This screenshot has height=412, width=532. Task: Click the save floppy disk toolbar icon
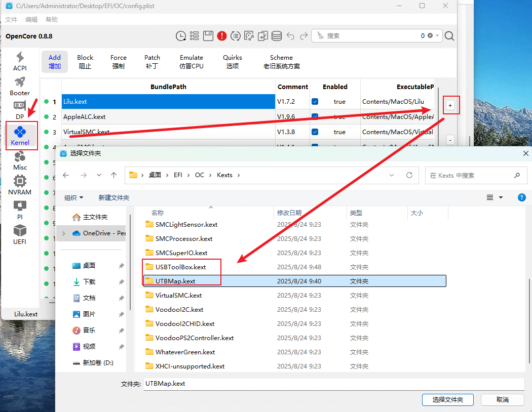208,36
